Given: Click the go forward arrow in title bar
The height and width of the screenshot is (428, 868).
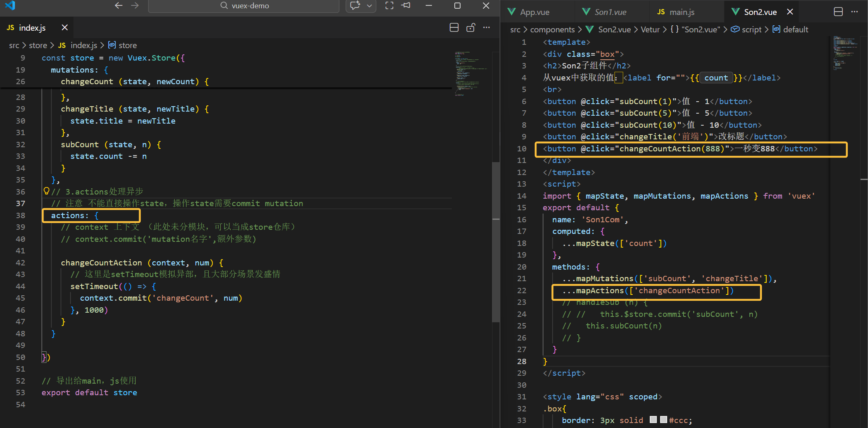Looking at the screenshot, I should click(x=135, y=5).
